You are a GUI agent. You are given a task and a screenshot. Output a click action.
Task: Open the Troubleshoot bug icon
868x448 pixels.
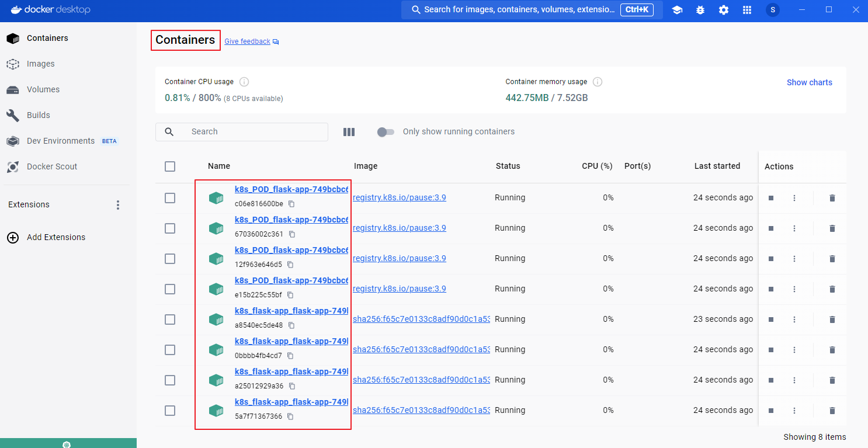point(700,10)
